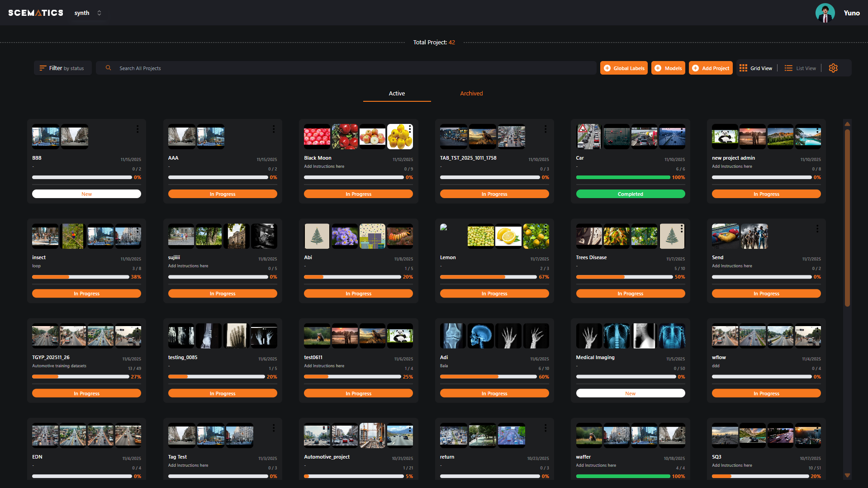Open the settings gear icon
This screenshot has height=488, width=868.
[x=833, y=68]
